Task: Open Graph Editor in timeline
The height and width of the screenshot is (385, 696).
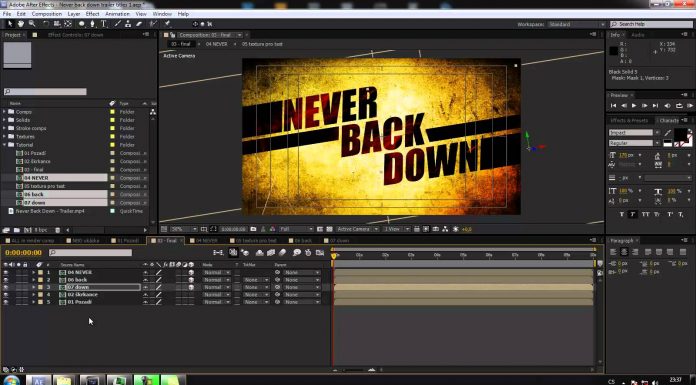Action: [320, 253]
